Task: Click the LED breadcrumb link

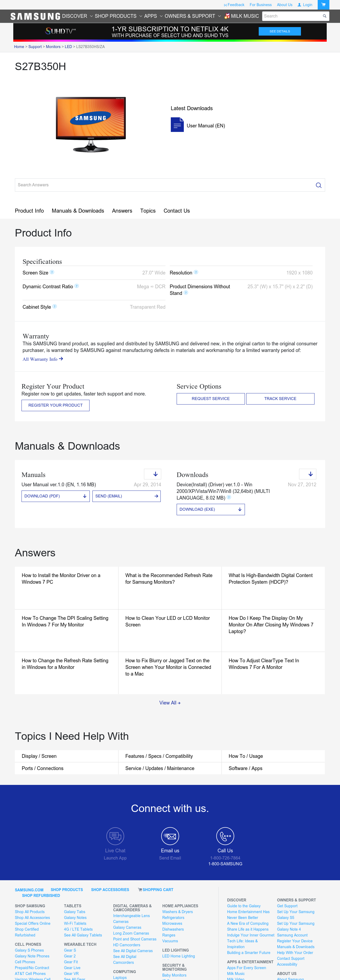Action: tap(68, 47)
